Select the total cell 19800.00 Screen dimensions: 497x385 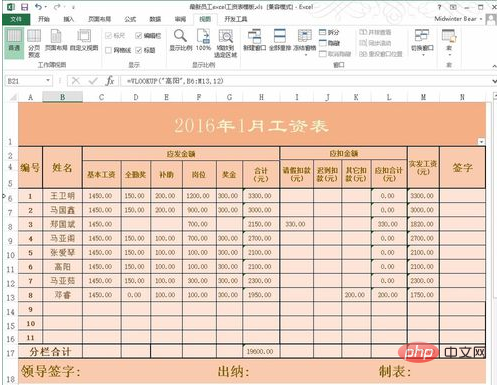261,352
